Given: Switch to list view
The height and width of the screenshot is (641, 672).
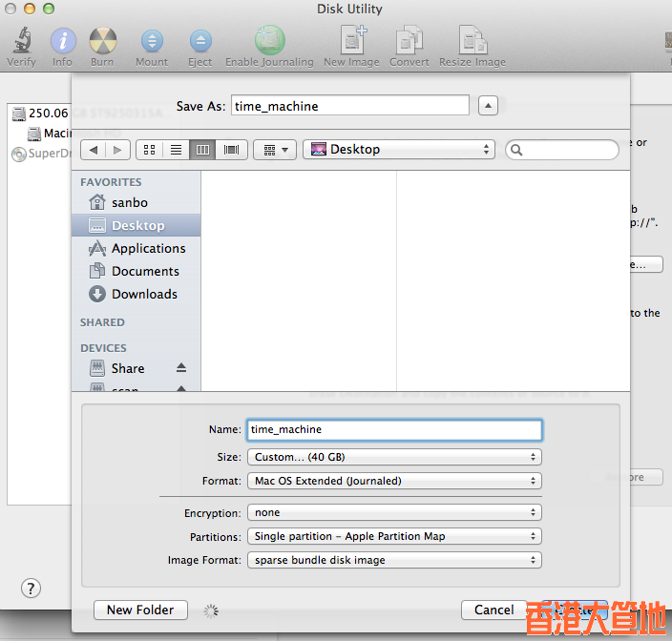Looking at the screenshot, I should pyautogui.click(x=176, y=150).
